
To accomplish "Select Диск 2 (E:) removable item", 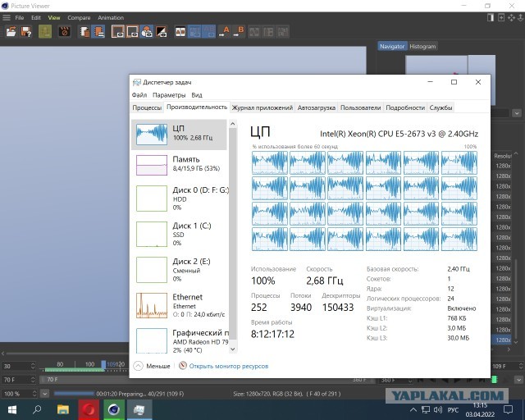I will [x=179, y=270].
